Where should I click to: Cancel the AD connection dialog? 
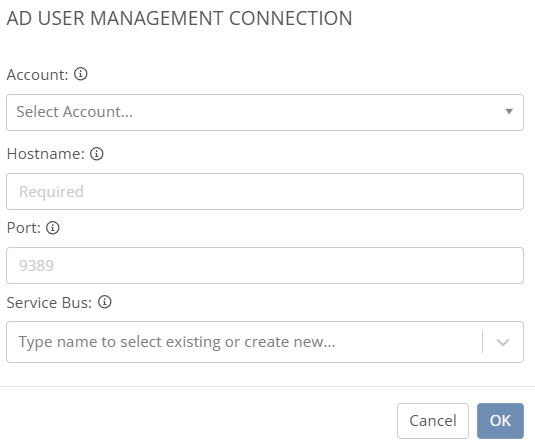(x=433, y=421)
